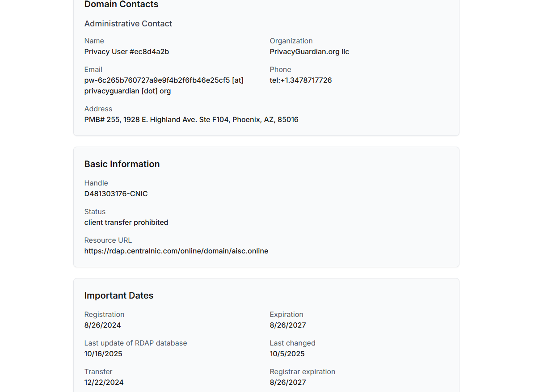Select the name Privacy User #ec8d4a2b
This screenshot has height=392, width=535.
[x=126, y=52]
